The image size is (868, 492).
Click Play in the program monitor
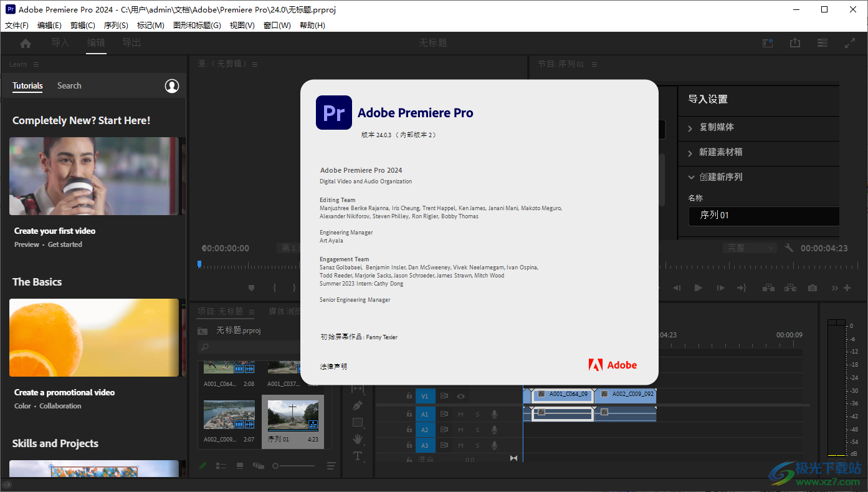coord(699,288)
